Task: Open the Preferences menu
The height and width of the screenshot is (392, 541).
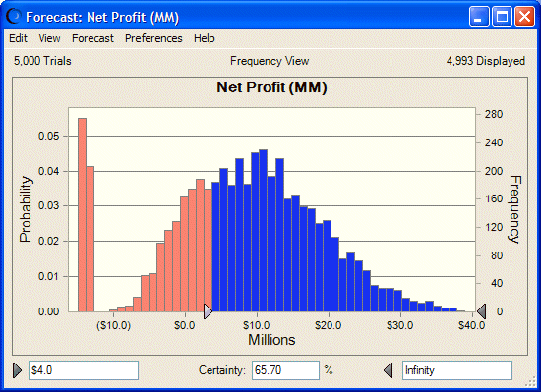Action: pos(153,38)
